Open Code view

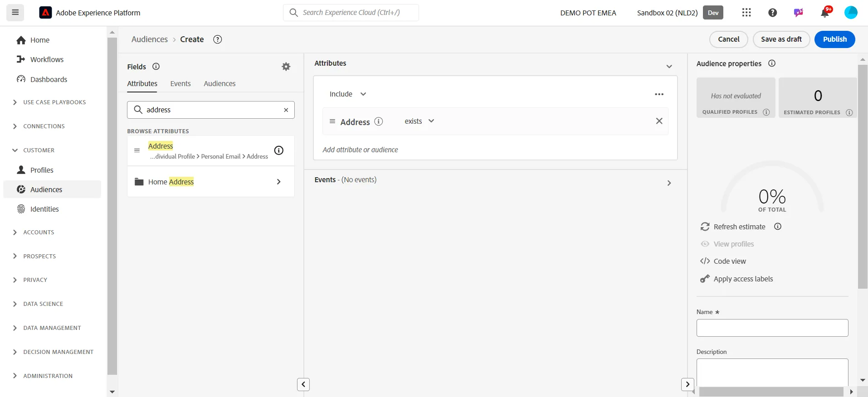pyautogui.click(x=723, y=261)
